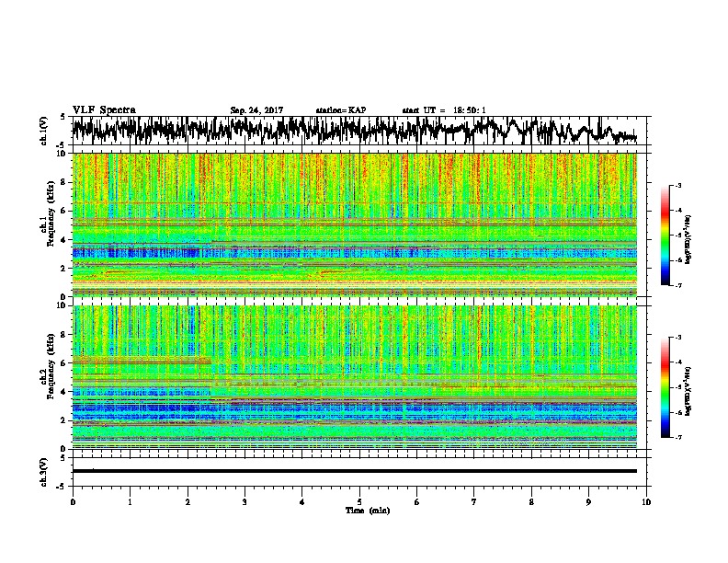Click the ch.1 spectrogram color bar
Viewport: 728px width, 563px height.
click(x=665, y=236)
